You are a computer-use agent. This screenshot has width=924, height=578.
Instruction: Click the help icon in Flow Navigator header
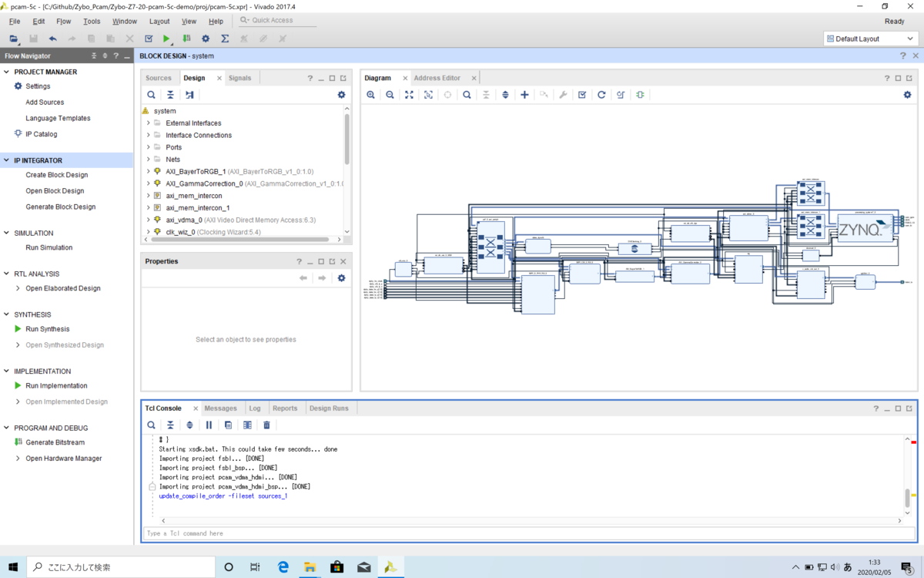(x=116, y=55)
